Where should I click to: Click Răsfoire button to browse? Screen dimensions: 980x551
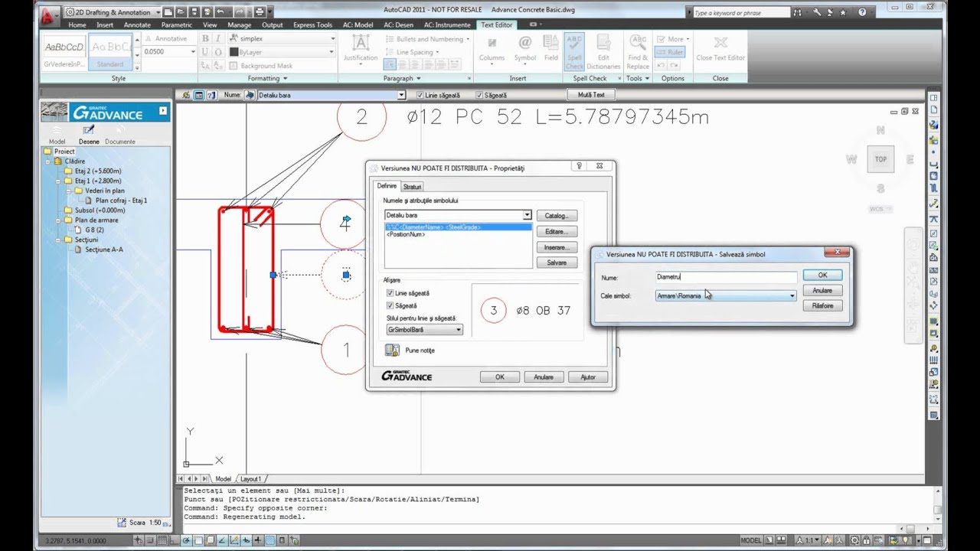pos(822,305)
